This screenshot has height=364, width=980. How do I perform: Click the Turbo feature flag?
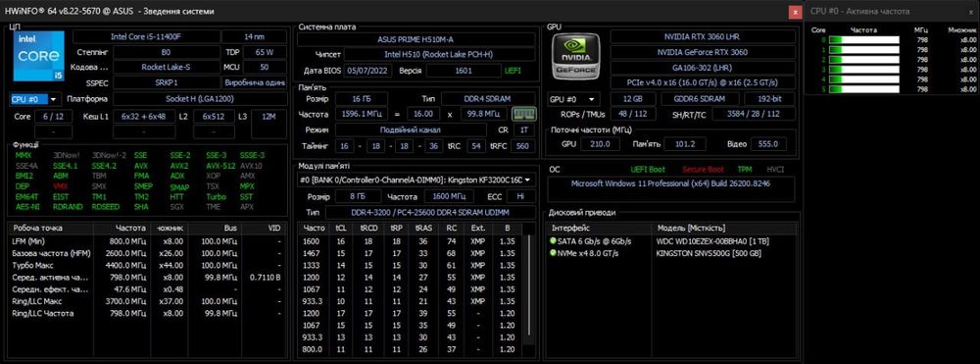click(x=217, y=196)
